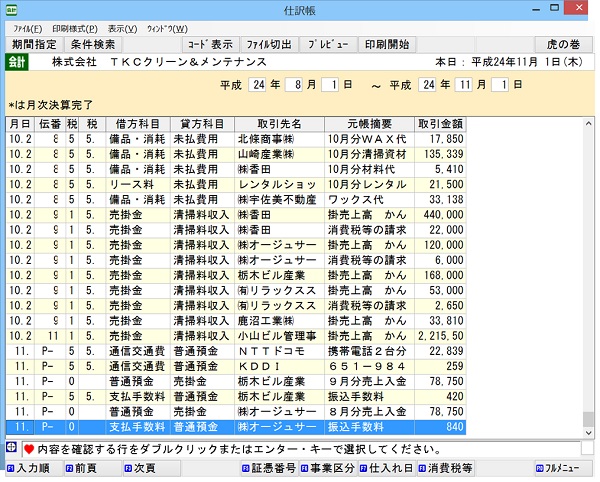The height and width of the screenshot is (482, 600).
Task: Click the start month field showing 8
Action: (x=294, y=85)
